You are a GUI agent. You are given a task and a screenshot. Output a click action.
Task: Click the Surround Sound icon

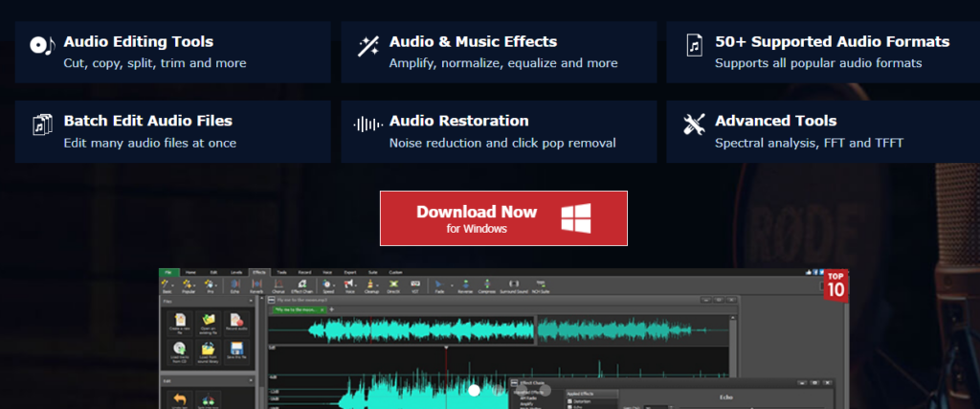coord(514,284)
